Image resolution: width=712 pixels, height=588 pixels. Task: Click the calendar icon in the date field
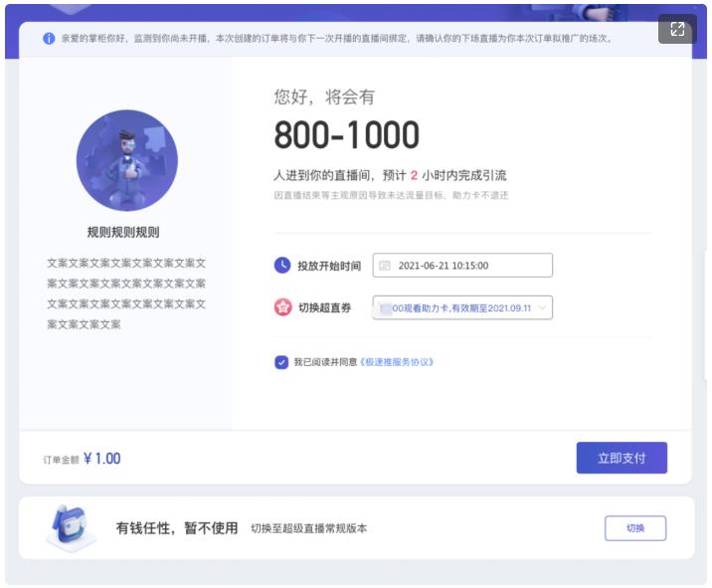[385, 266]
